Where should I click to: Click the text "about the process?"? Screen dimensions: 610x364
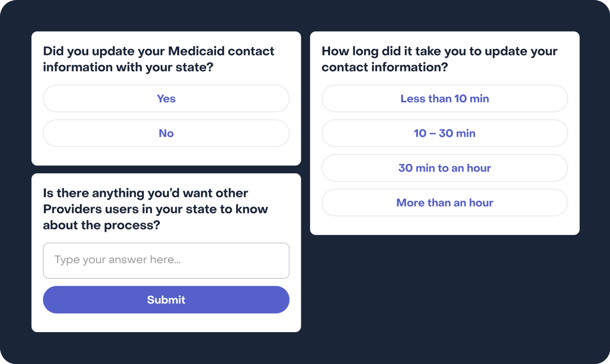tap(101, 225)
